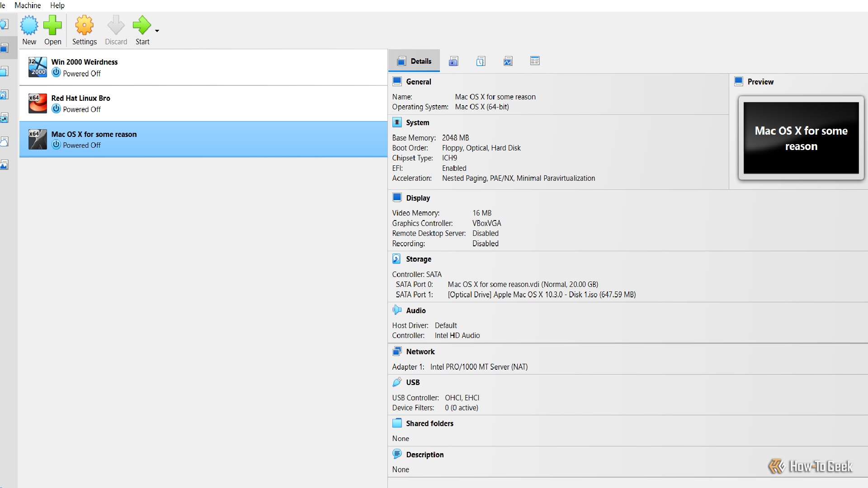Open USB settings section link
The height and width of the screenshot is (488, 868).
413,382
